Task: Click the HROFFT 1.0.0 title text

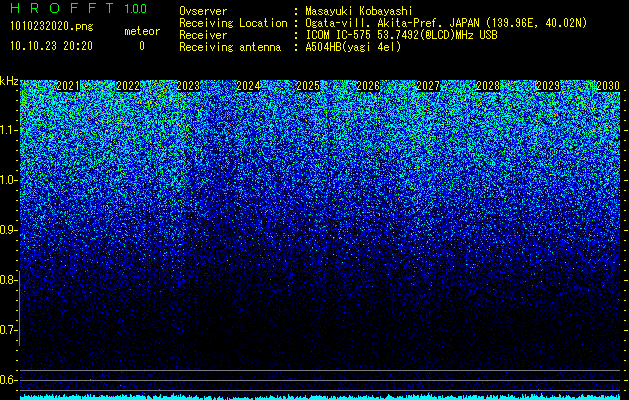Action: pos(79,8)
